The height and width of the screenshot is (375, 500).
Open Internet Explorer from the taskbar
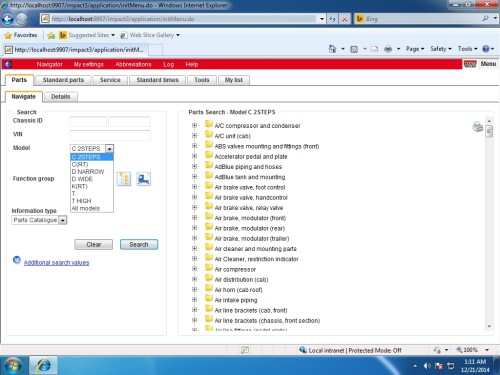44,366
